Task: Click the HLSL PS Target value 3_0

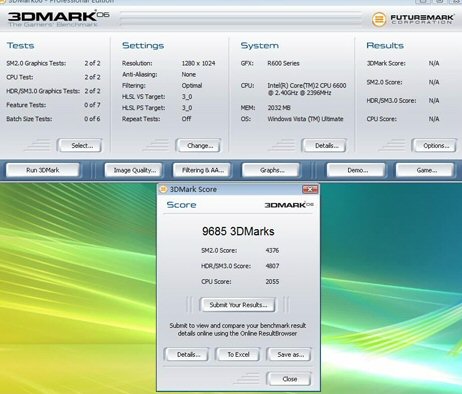Action: point(187,108)
